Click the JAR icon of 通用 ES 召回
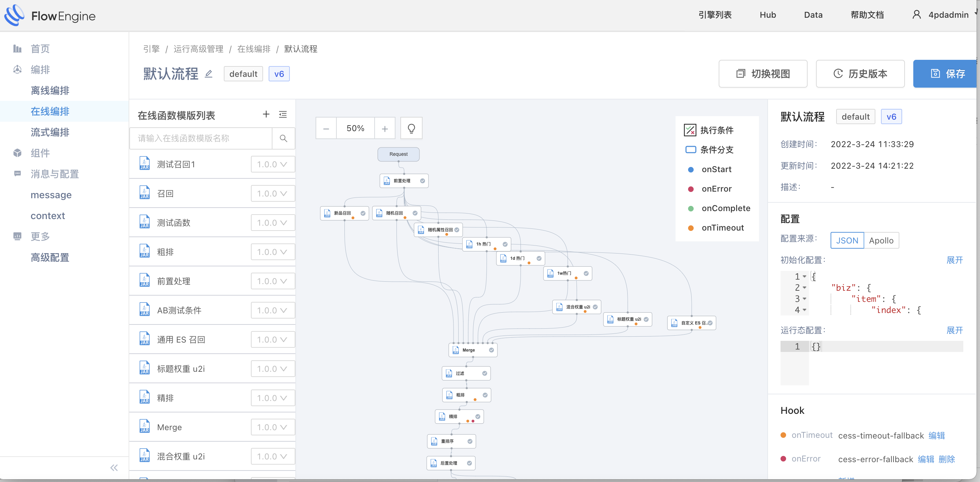The width and height of the screenshot is (980, 482). click(x=145, y=339)
